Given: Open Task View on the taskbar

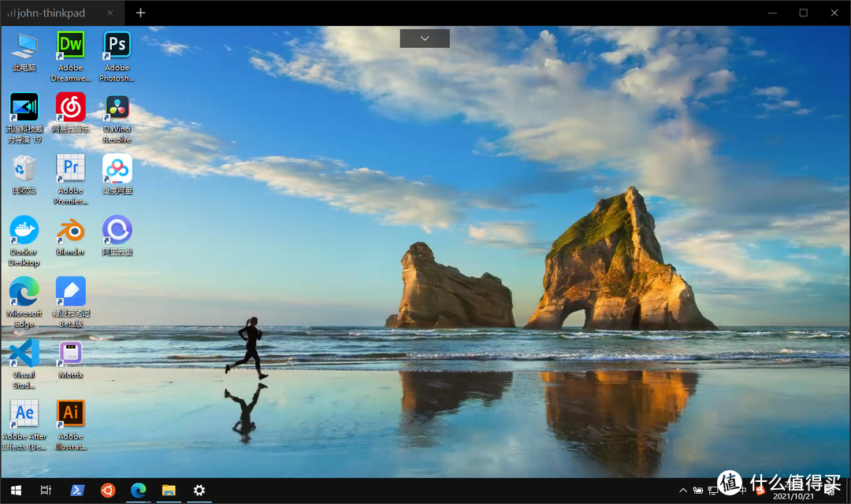Looking at the screenshot, I should [x=46, y=491].
